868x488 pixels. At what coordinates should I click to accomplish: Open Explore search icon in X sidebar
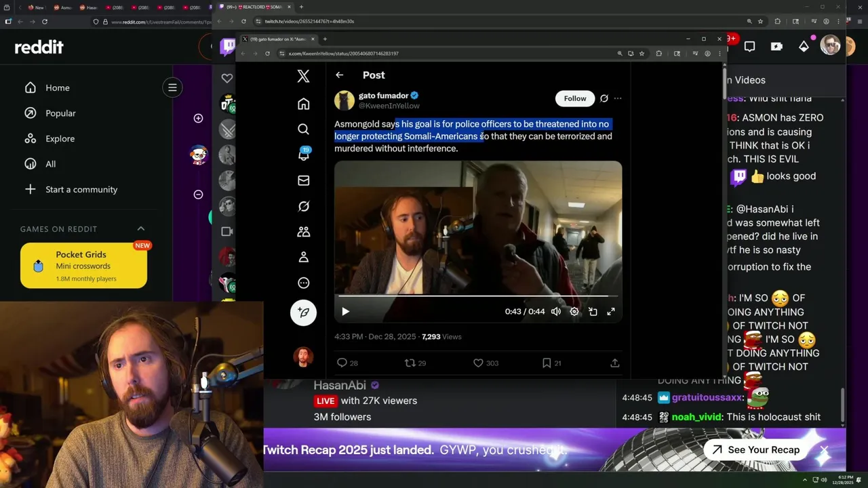click(x=303, y=129)
